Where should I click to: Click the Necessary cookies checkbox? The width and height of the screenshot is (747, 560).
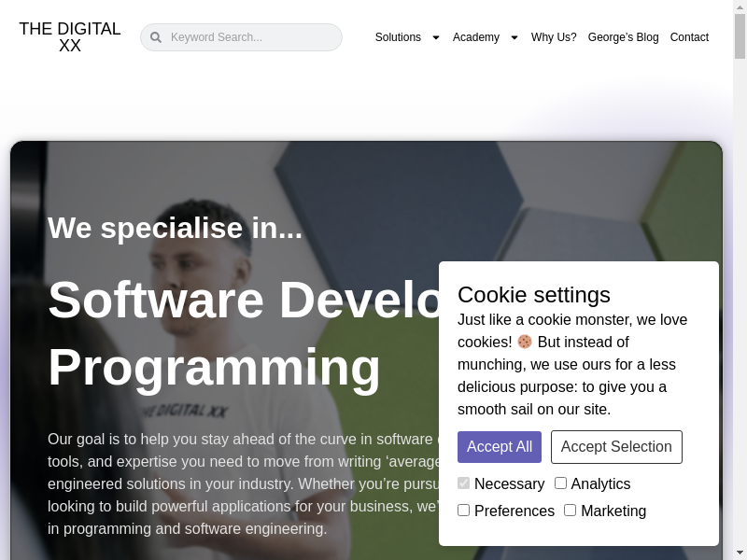click(x=464, y=483)
